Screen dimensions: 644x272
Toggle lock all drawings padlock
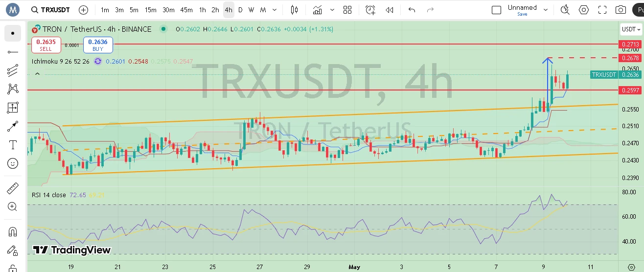click(13, 268)
